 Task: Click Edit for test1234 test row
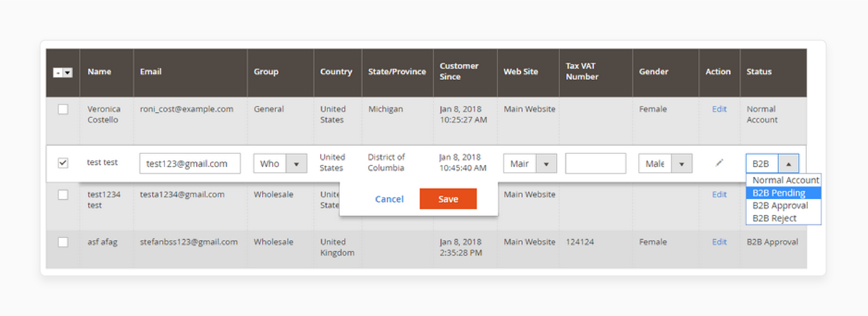point(719,194)
